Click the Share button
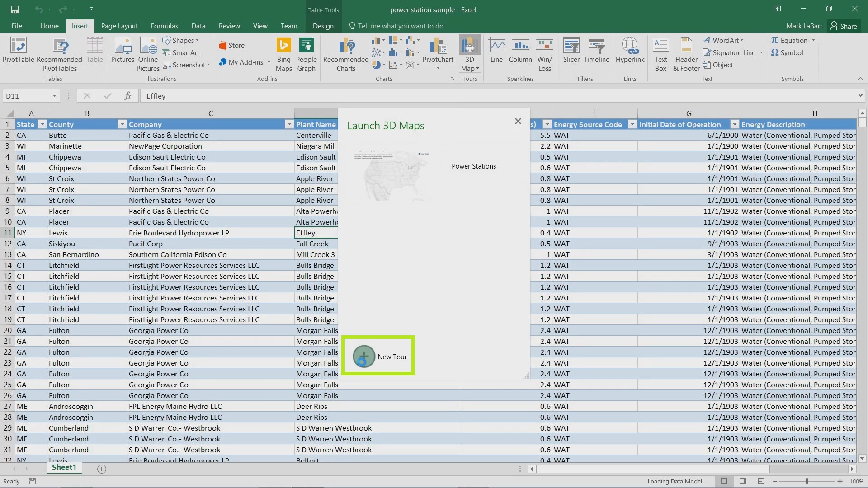This screenshot has width=868, height=488. [x=844, y=26]
